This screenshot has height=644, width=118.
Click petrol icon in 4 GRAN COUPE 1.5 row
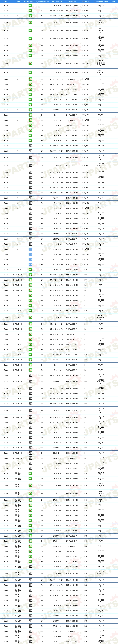click(x=30, y=474)
